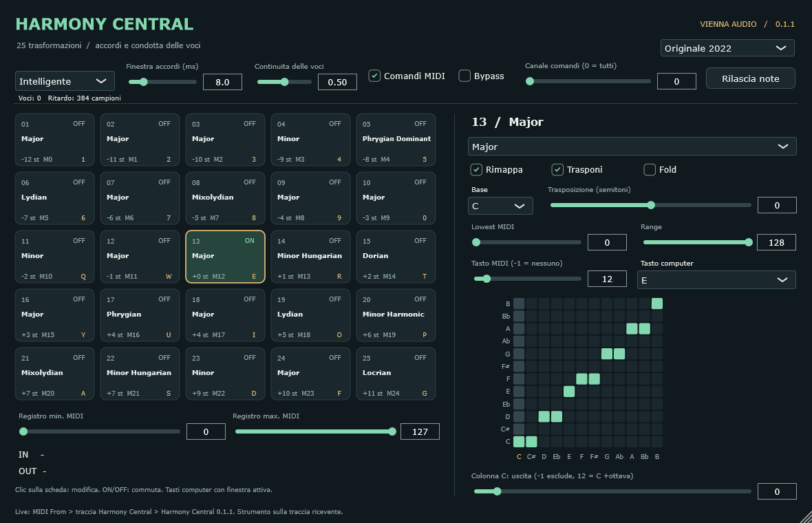The width and height of the screenshot is (812, 523).
Task: Click the Registro min. MIDI value field
Action: pyautogui.click(x=206, y=431)
